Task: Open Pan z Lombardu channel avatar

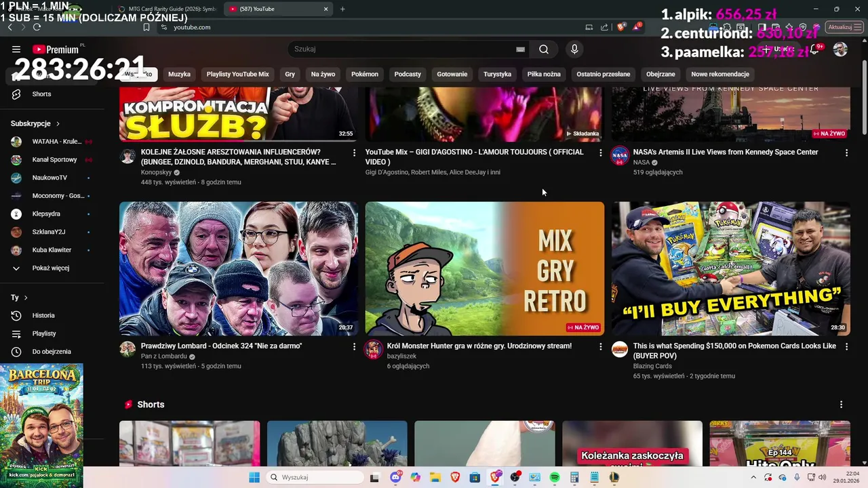Action: (127, 349)
